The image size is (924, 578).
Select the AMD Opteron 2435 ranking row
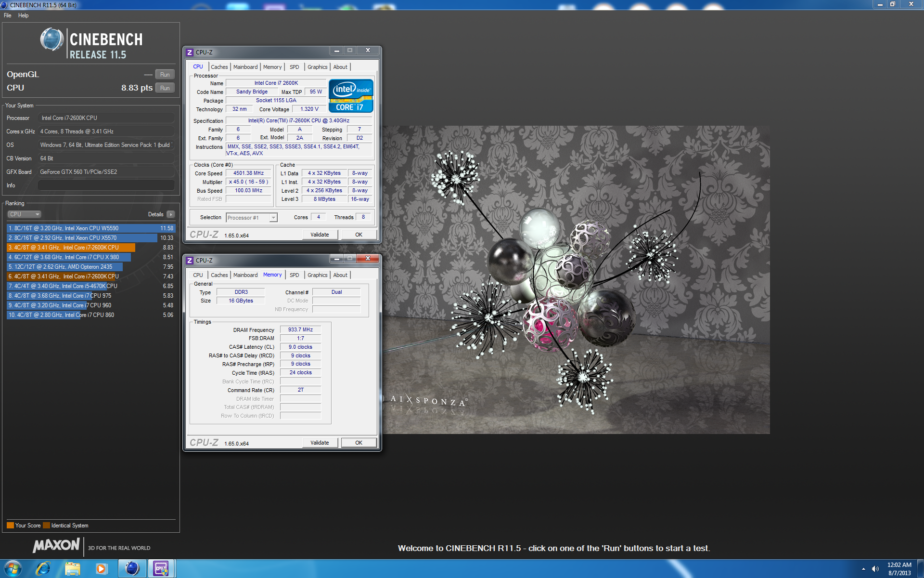91,267
